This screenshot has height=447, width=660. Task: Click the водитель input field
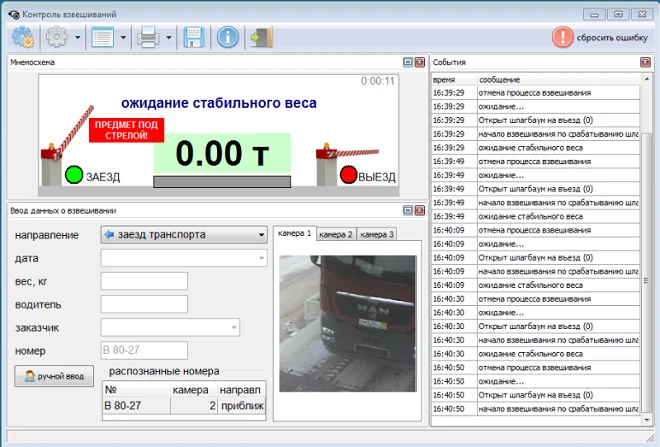pos(144,304)
